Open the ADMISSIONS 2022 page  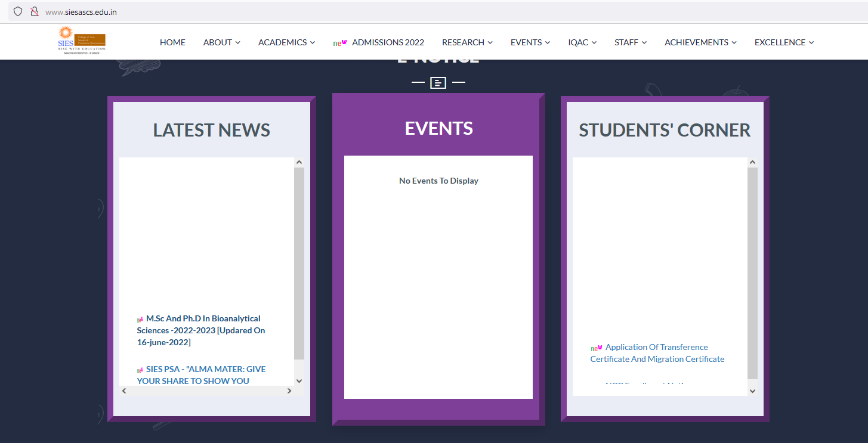(x=388, y=42)
